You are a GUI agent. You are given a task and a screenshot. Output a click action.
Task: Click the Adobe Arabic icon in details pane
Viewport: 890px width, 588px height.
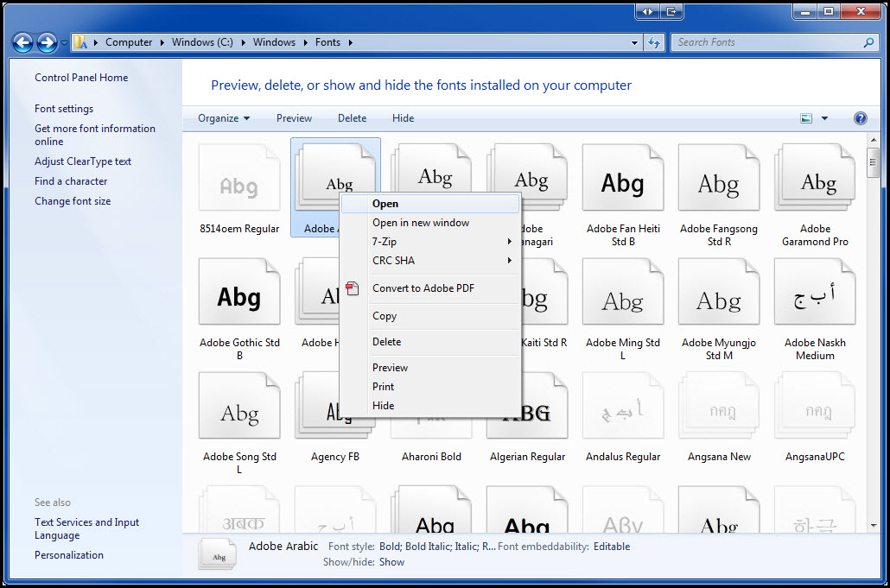pos(216,553)
